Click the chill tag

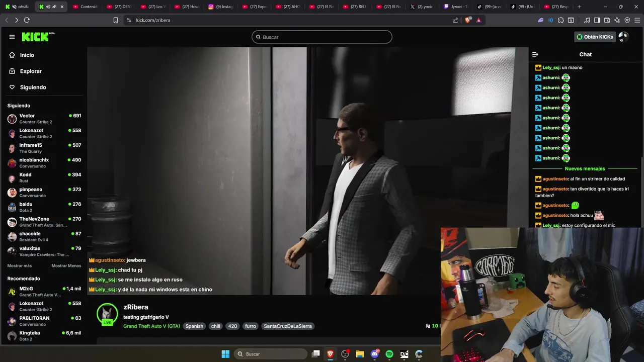[x=216, y=326]
